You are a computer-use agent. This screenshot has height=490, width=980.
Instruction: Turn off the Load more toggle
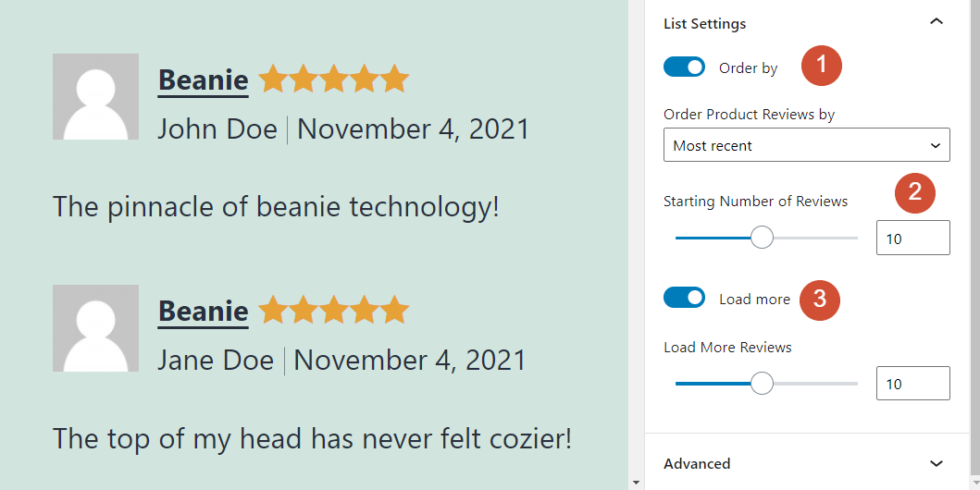tap(685, 299)
